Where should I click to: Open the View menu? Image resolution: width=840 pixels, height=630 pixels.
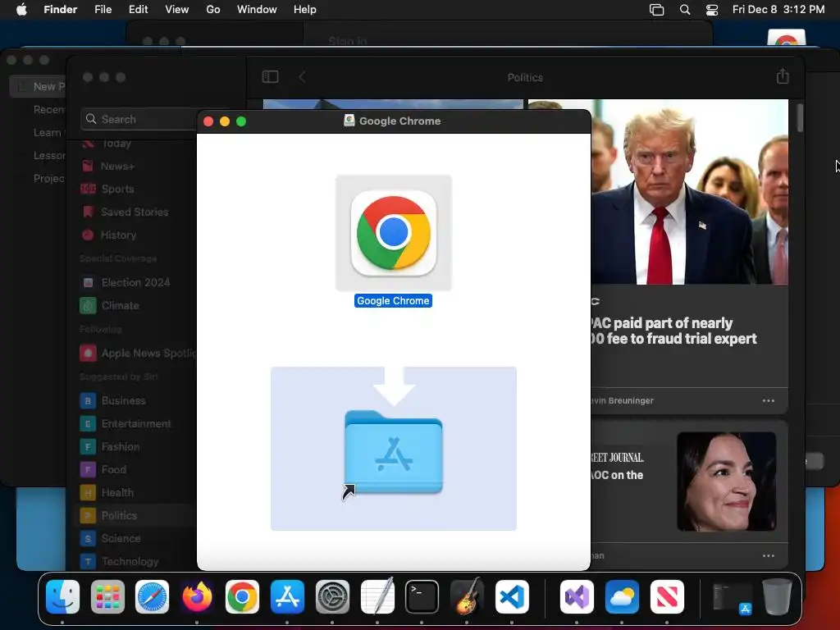tap(177, 10)
